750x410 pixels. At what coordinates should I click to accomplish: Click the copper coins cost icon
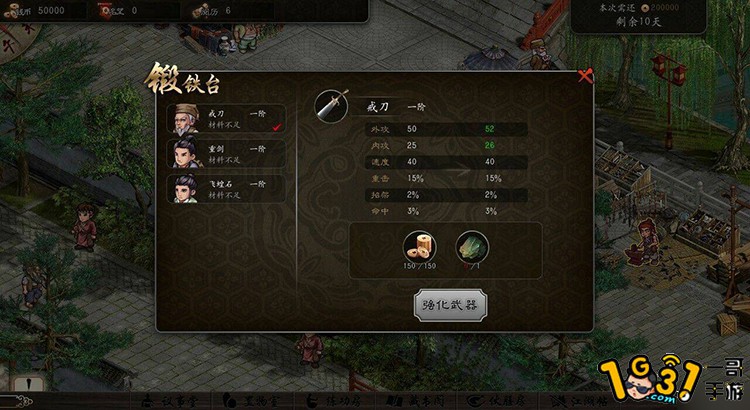tap(419, 247)
